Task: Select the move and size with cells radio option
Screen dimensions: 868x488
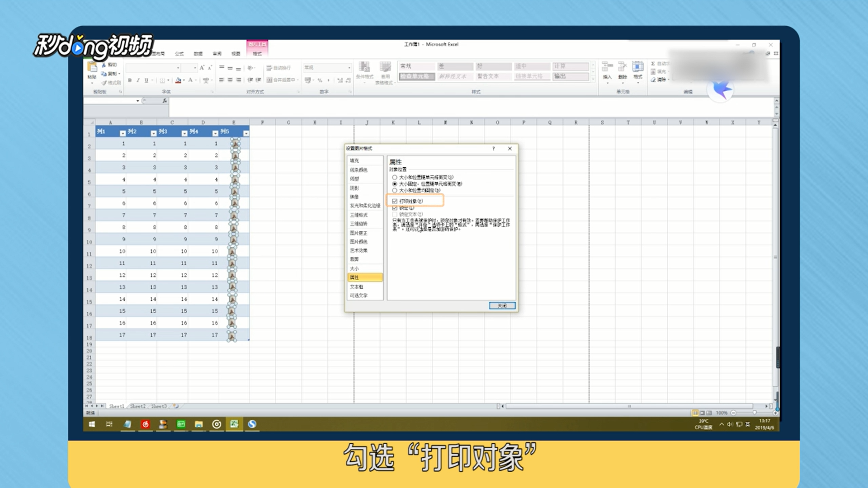Action: click(x=395, y=178)
